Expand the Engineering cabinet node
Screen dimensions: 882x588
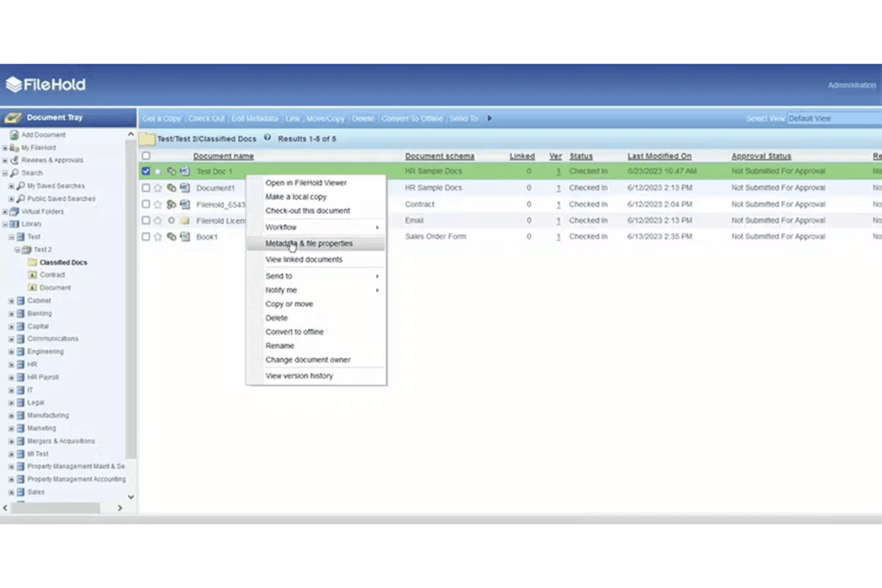click(11, 351)
